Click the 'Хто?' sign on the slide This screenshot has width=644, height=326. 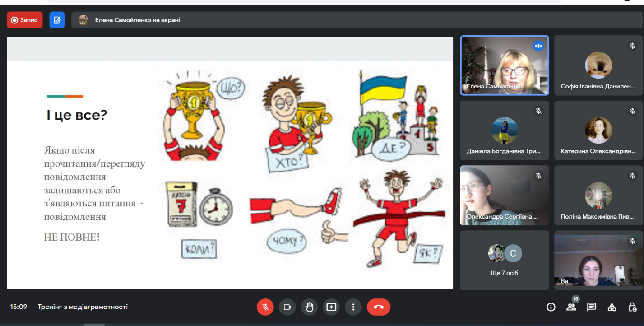pyautogui.click(x=287, y=160)
